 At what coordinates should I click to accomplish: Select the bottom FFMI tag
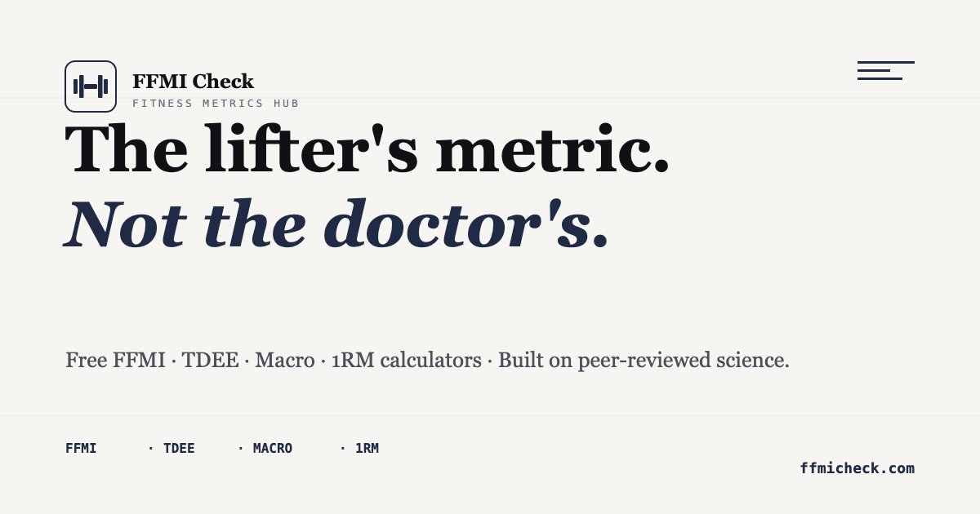tap(81, 448)
